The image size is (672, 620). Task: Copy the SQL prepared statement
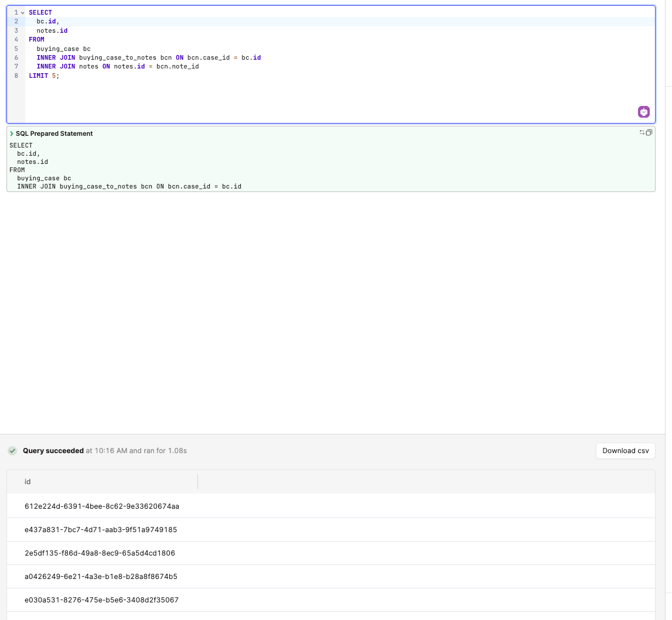649,133
